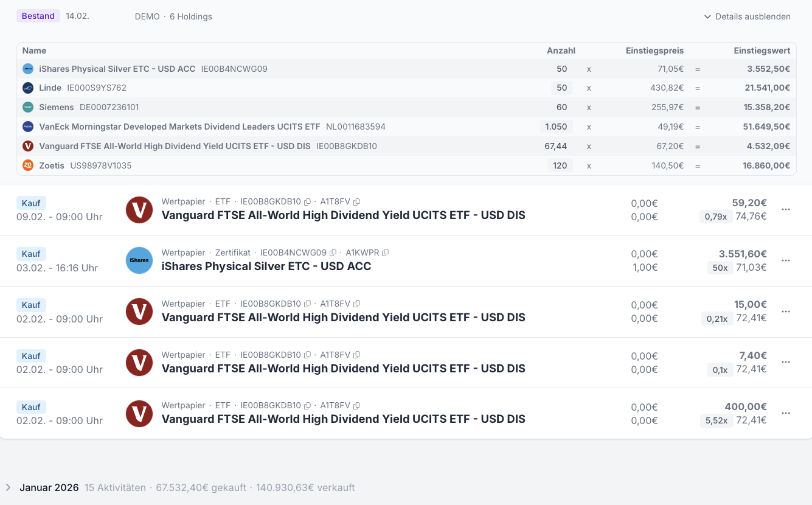Click the VanEck logo in holdings table
Viewport: 812px width, 505px height.
point(28,127)
